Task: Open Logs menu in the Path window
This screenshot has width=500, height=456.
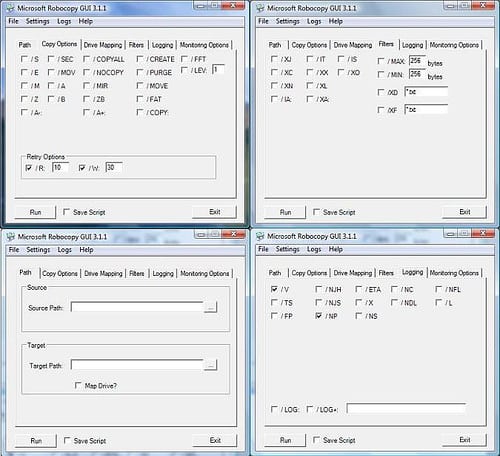Action: coord(64,250)
